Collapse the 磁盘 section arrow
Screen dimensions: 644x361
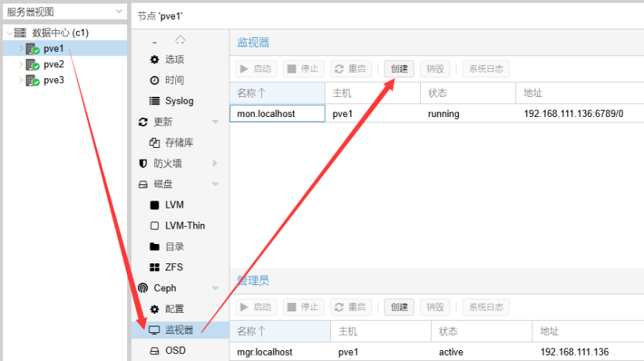pyautogui.click(x=215, y=184)
